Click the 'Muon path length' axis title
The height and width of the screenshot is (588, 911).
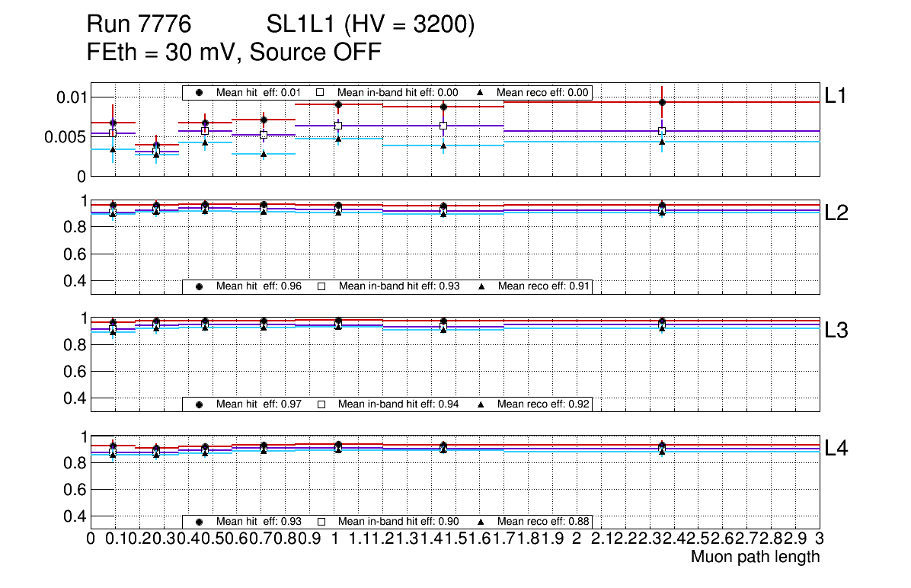point(755,557)
